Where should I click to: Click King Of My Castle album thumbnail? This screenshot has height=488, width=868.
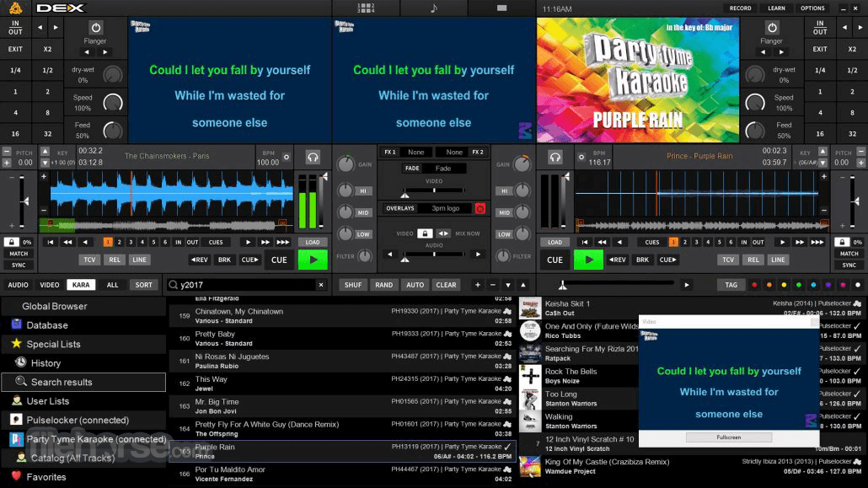click(x=530, y=467)
